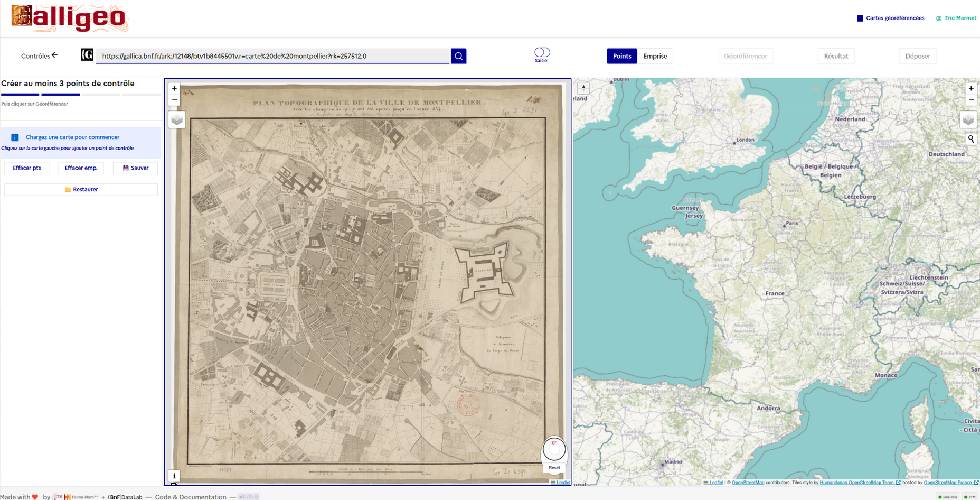Click the Galligeo logo
The image size is (980, 500).
69,18
